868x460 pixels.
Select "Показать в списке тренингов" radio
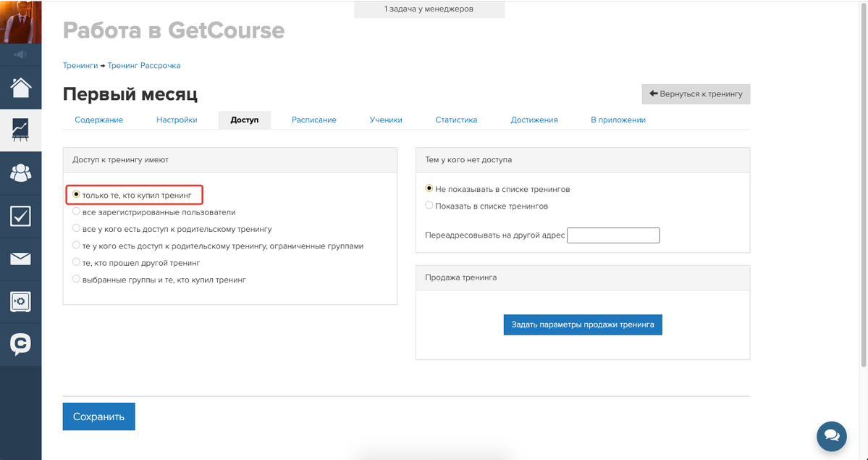(x=429, y=206)
